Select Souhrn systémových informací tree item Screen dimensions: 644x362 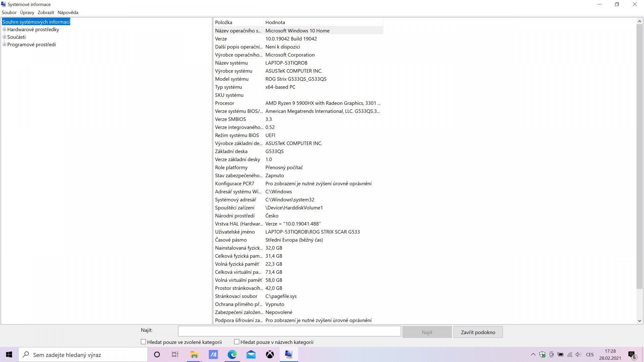click(x=36, y=22)
